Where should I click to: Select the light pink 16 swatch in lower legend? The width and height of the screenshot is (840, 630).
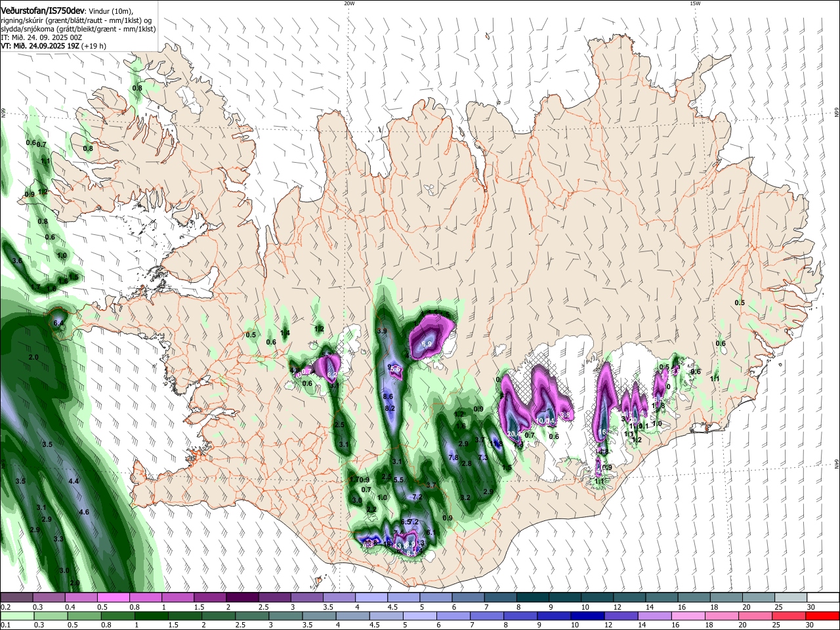[x=688, y=616]
